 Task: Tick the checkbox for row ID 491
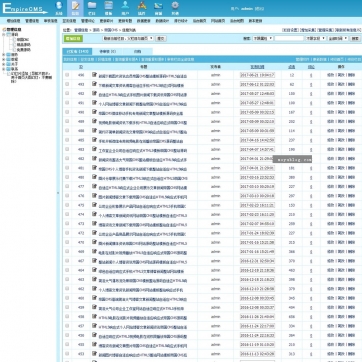[x=67, y=103]
